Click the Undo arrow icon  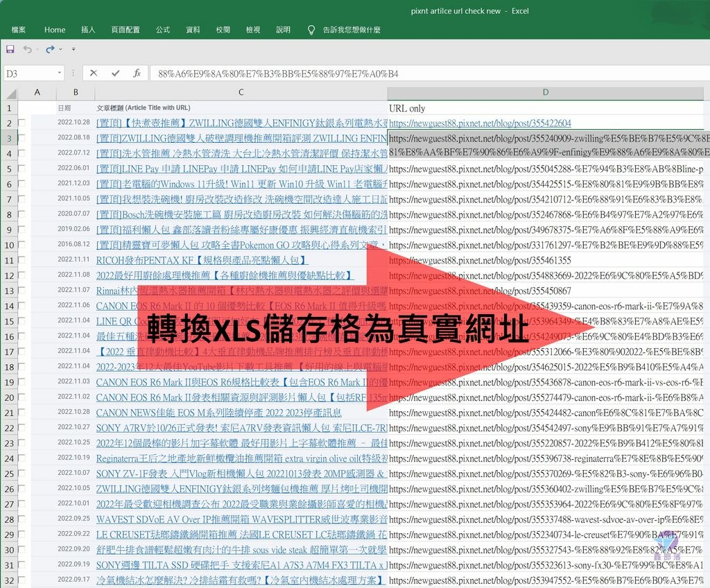(x=28, y=49)
